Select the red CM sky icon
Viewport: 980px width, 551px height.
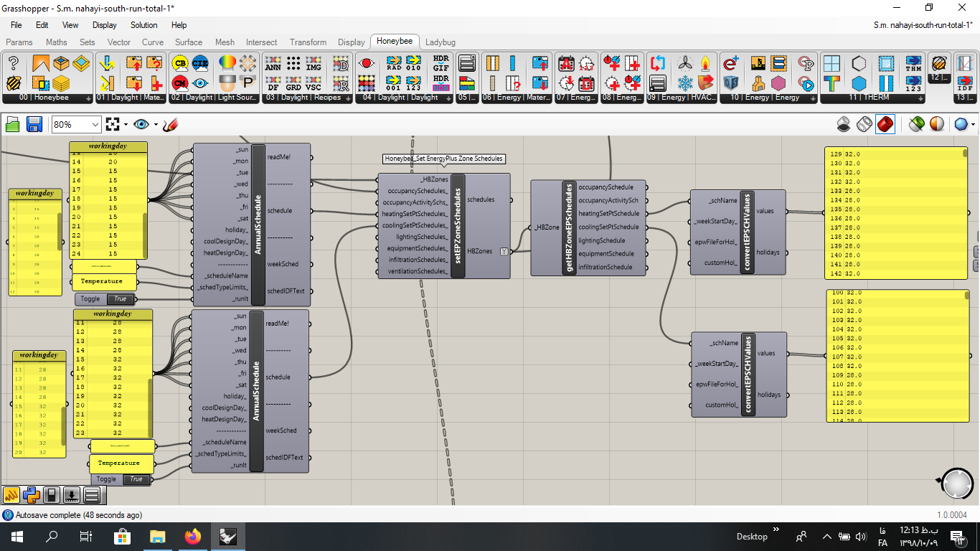tap(180, 82)
